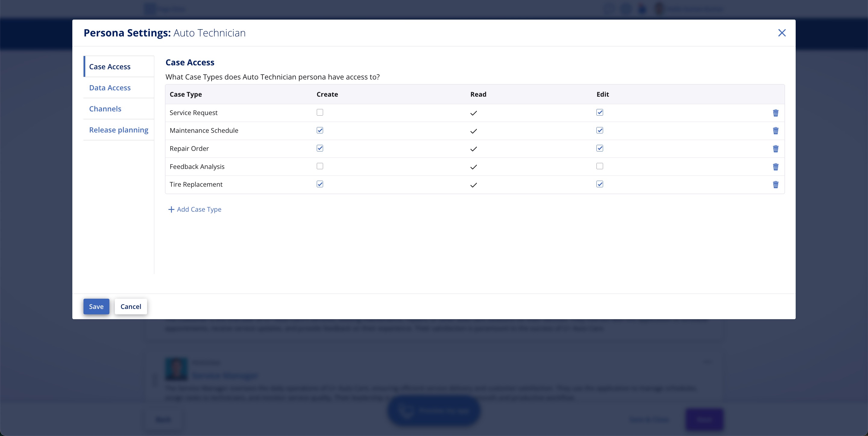The image size is (868, 436).
Task: Click trash icon for Maintenance Schedule
Action: (x=775, y=131)
